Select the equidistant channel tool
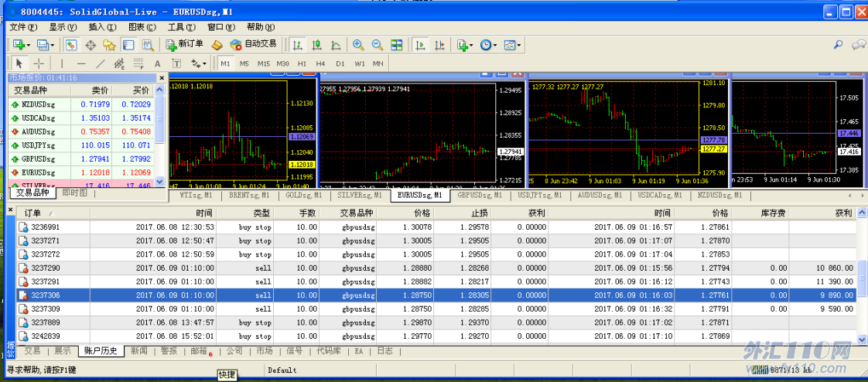868x382 pixels. (118, 63)
